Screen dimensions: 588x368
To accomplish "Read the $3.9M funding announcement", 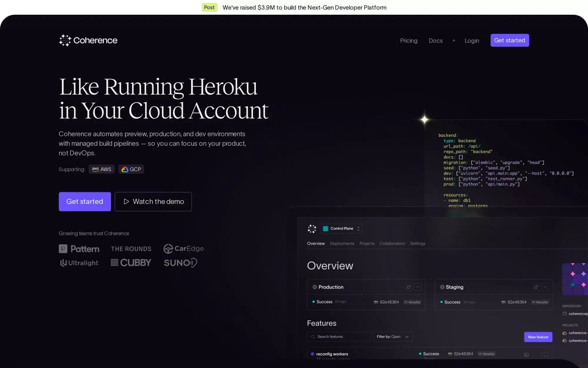I will (304, 7).
